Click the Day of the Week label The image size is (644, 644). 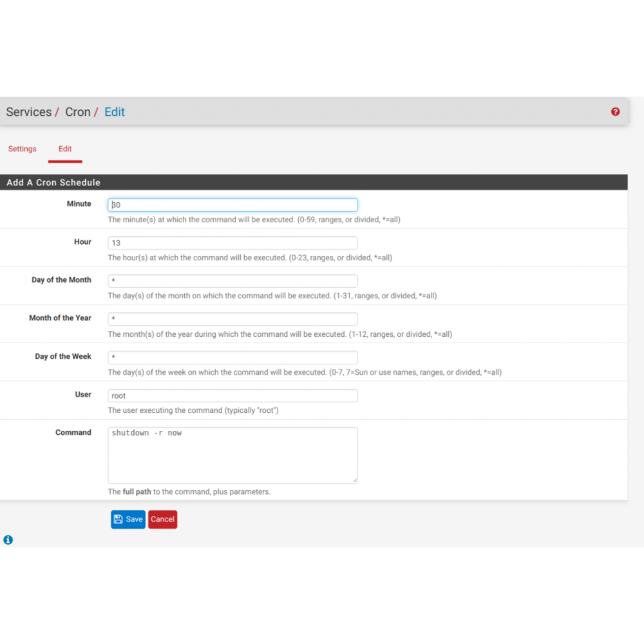(63, 356)
